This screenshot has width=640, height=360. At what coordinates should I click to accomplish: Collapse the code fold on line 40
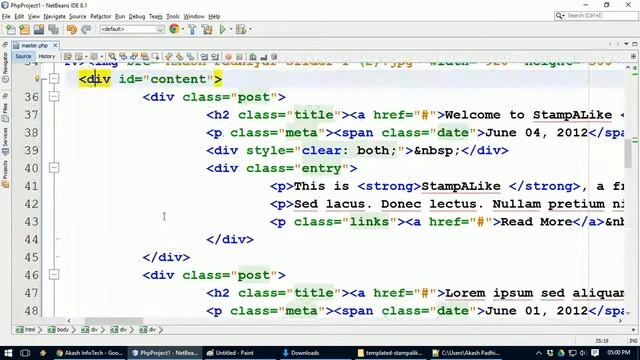pos(54,168)
